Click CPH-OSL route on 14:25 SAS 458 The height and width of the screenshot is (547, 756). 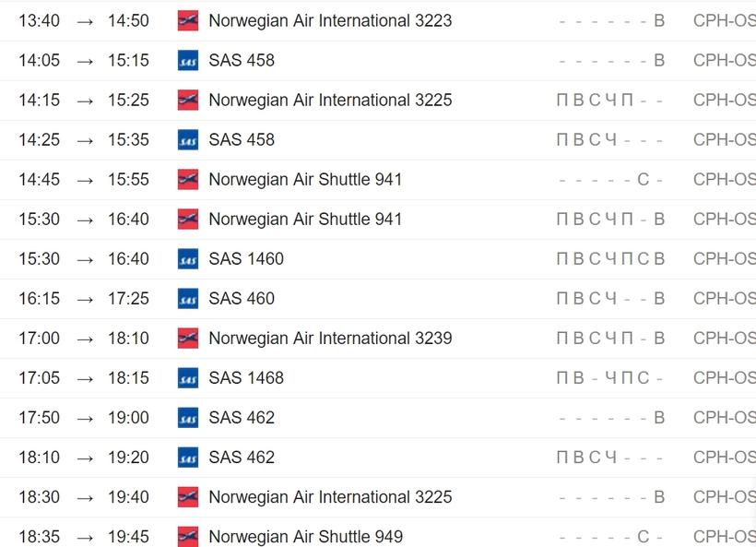(724, 140)
